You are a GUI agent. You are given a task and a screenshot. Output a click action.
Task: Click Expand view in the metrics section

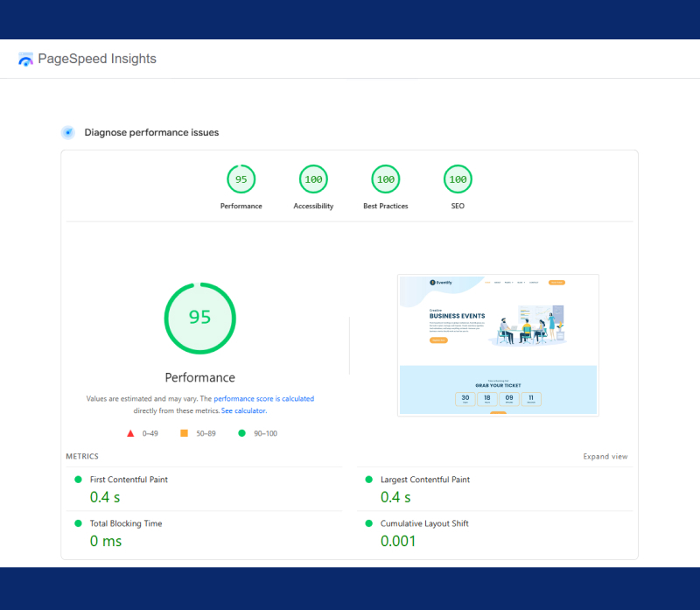(605, 457)
